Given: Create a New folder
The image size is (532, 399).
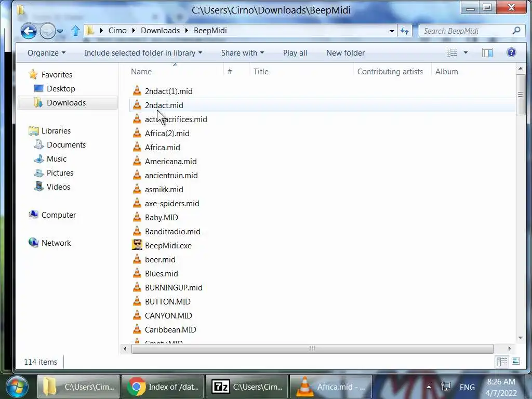Looking at the screenshot, I should point(345,53).
